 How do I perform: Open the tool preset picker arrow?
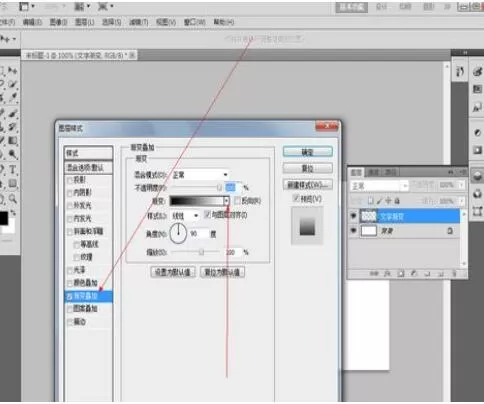pos(14,39)
